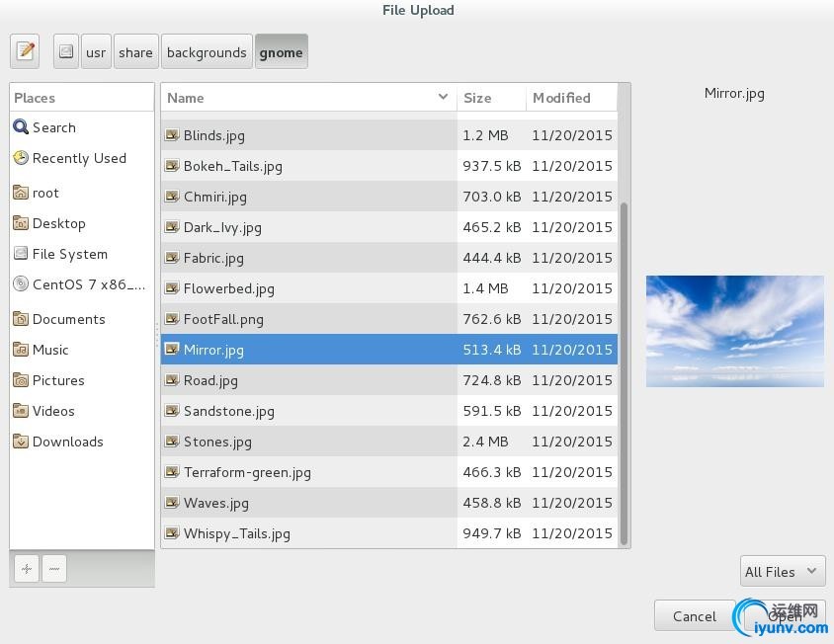Open the Desktop folder in Places
The image size is (834, 644).
[x=81, y=223]
